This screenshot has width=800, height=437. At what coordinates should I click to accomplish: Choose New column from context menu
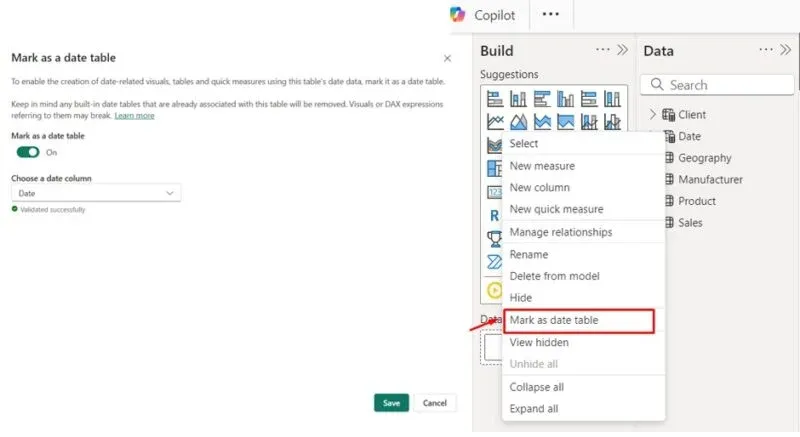click(x=583, y=188)
